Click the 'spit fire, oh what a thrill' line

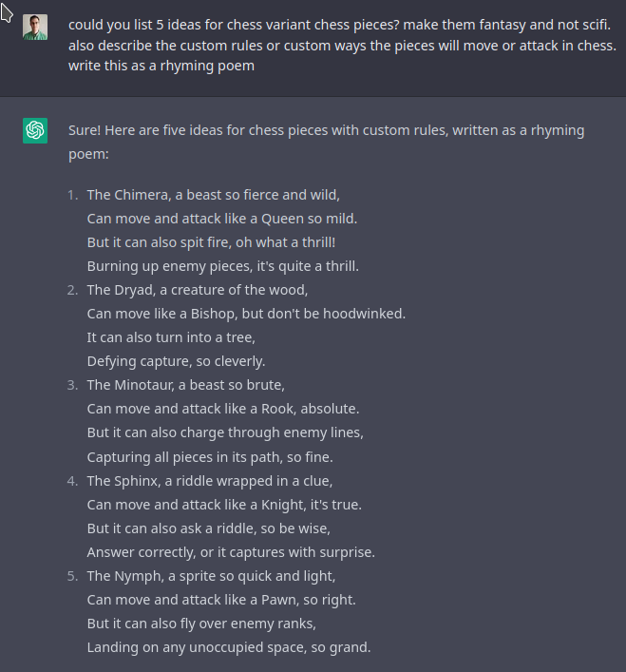click(211, 242)
